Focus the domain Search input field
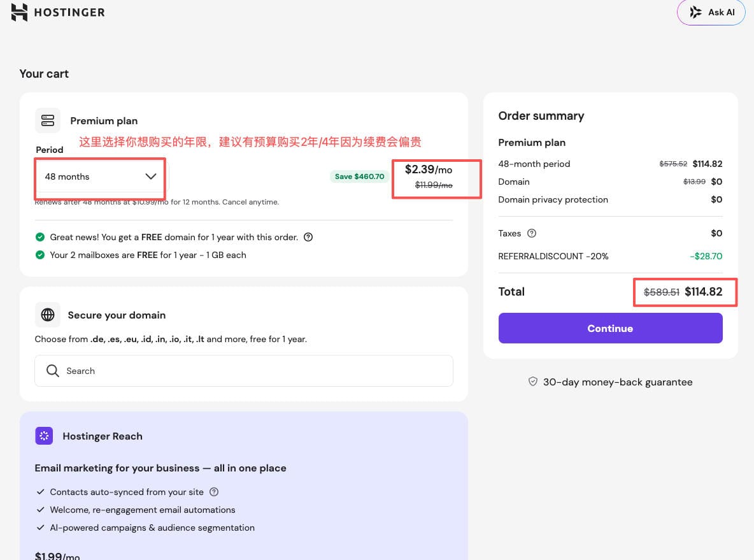 244,371
